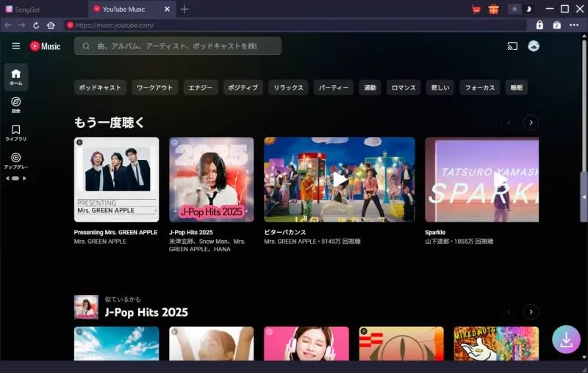This screenshot has height=373, width=588.
Task: Open a new tab with plus button
Action: coord(184,9)
